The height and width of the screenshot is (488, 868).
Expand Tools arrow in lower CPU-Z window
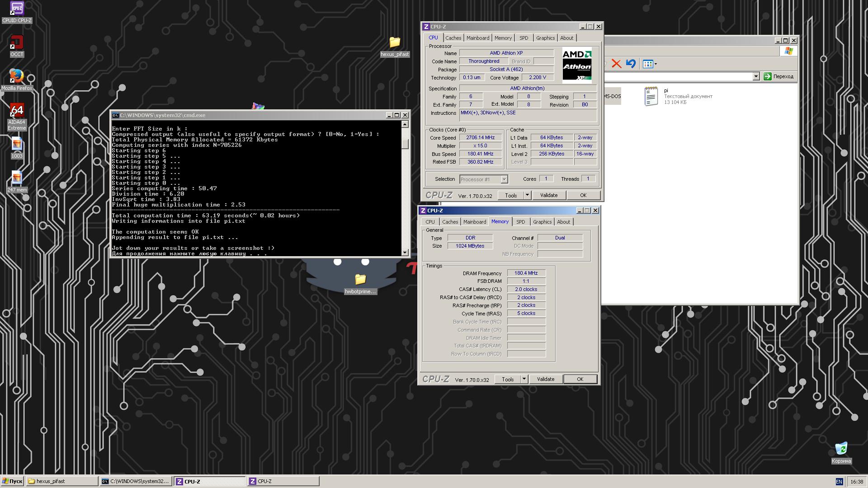tap(524, 379)
